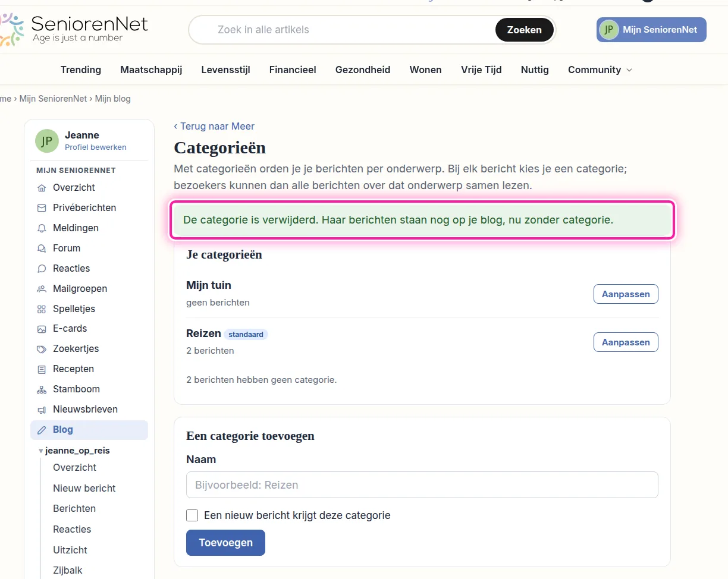Click the Blog pencil icon
The width and height of the screenshot is (728, 579).
tap(42, 430)
